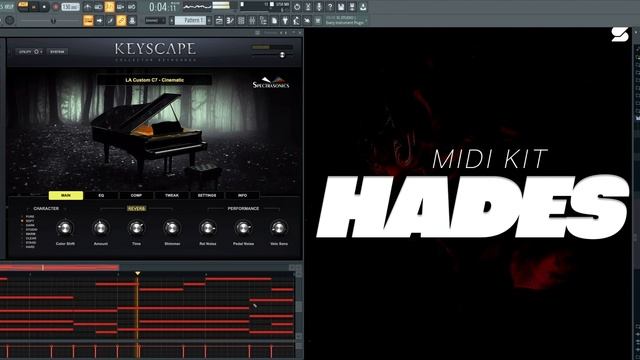640x360 pixels.
Task: Click the Pedal Noise knob
Action: click(x=243, y=228)
